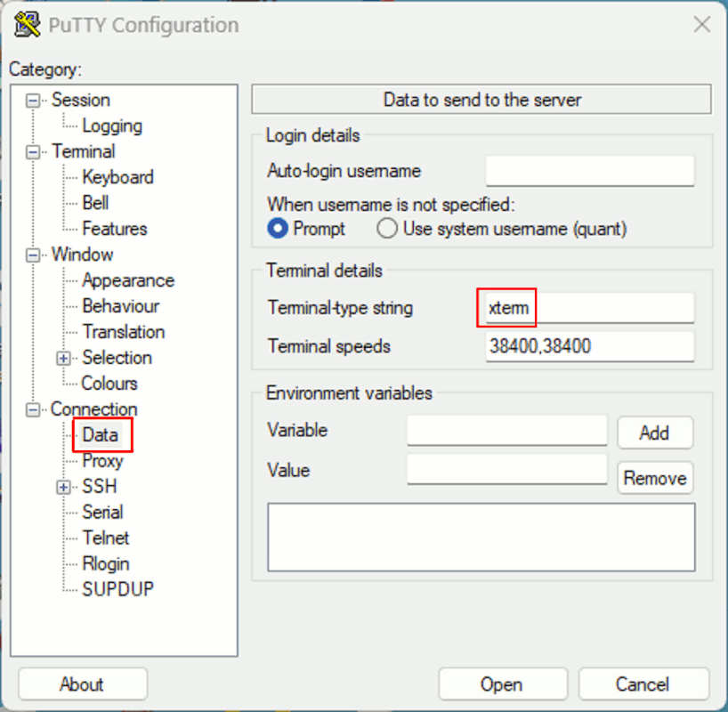Screen dimensions: 728x712
Task: Select Features in category tree
Action: click(x=115, y=229)
